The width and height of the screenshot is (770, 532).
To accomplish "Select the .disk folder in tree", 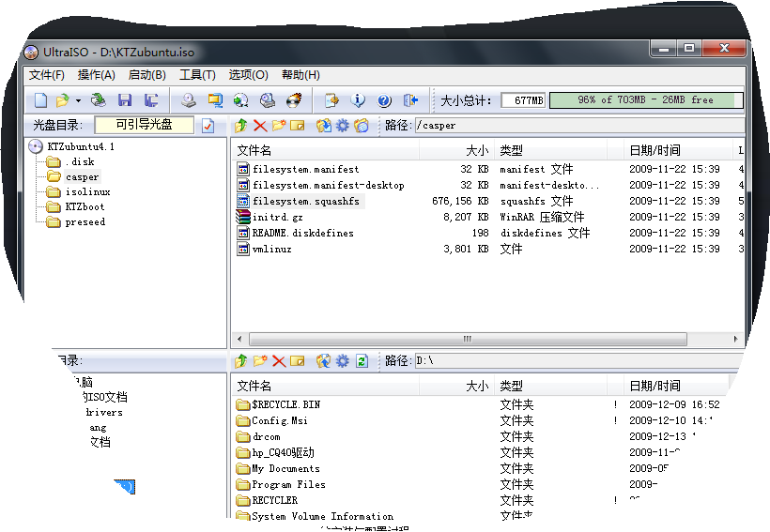I will pyautogui.click(x=80, y=162).
